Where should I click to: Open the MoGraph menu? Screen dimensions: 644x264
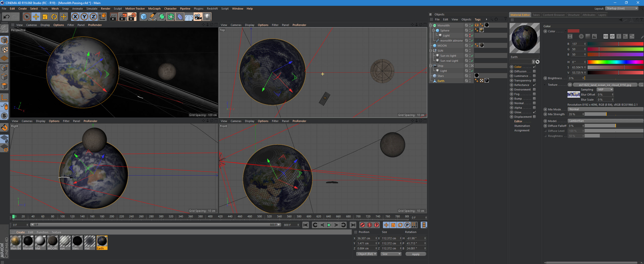point(154,9)
